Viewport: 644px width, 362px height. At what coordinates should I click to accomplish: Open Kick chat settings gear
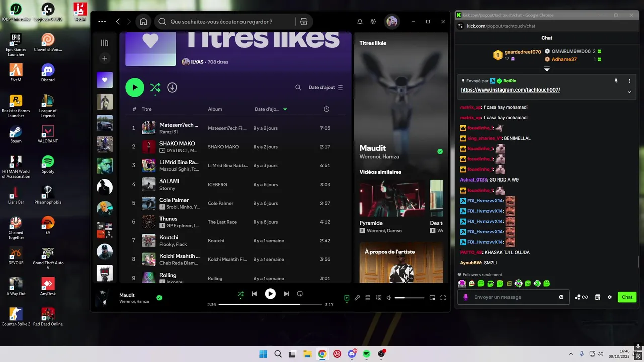[x=610, y=297]
